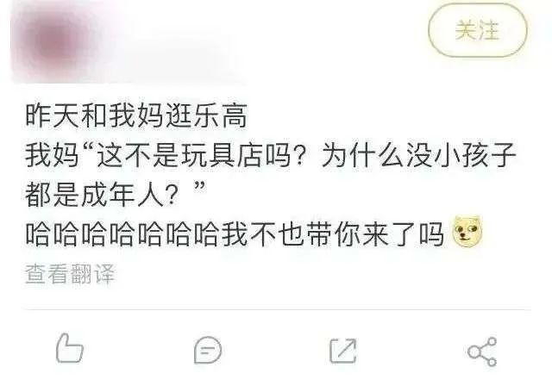Screen dimensions: 552x392
Task: Like the post with thumbs-up icon
Action: pos(70,348)
